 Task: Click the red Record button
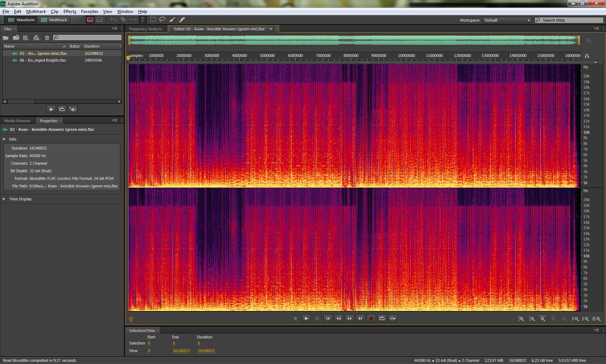tap(371, 318)
